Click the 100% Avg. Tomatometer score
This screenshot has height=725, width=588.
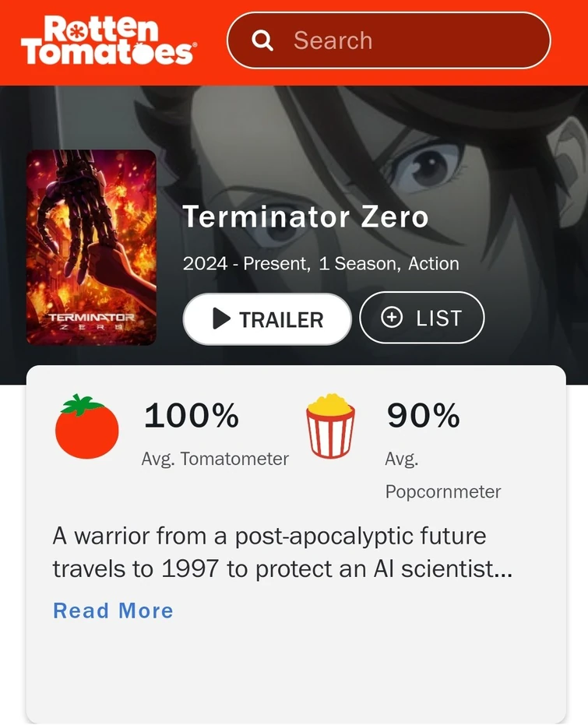(x=191, y=417)
